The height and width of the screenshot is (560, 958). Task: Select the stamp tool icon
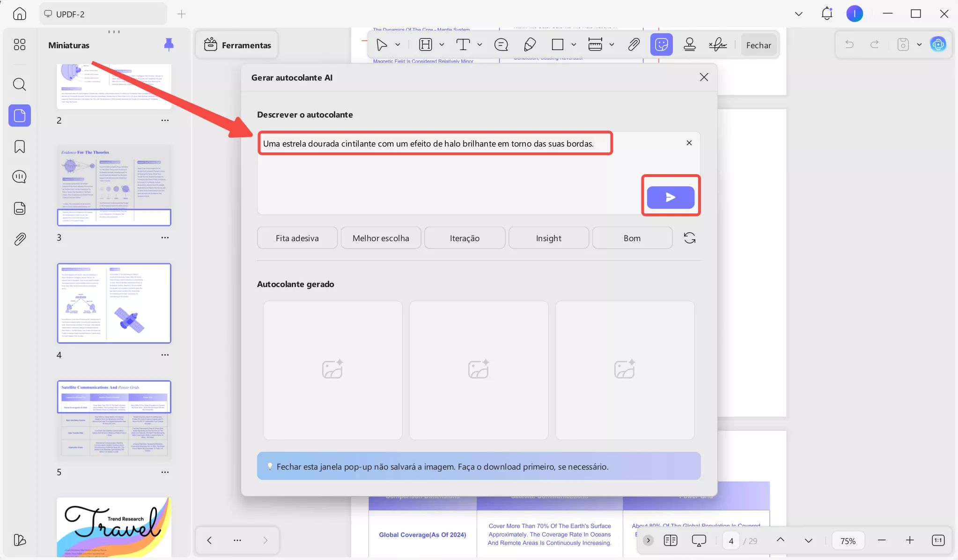[689, 45]
